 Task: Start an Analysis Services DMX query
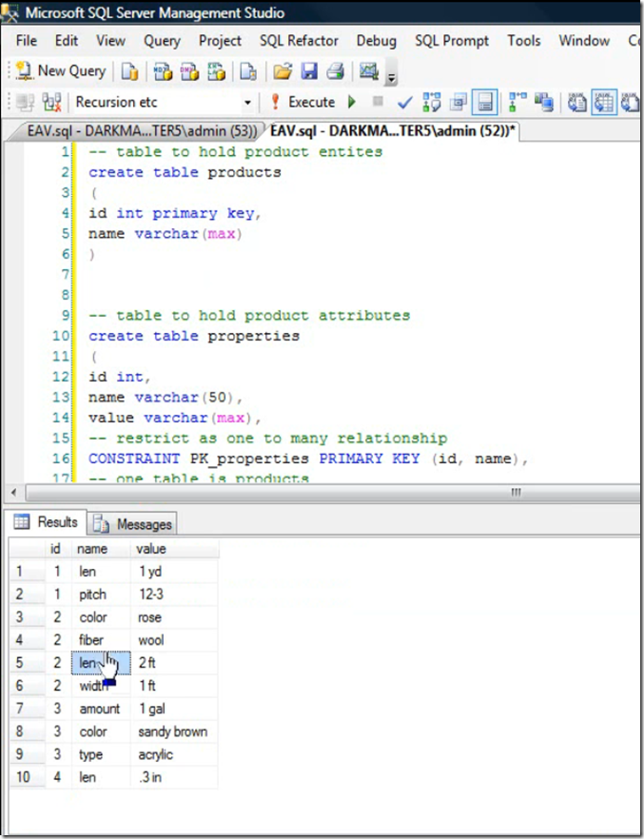pyautogui.click(x=189, y=71)
